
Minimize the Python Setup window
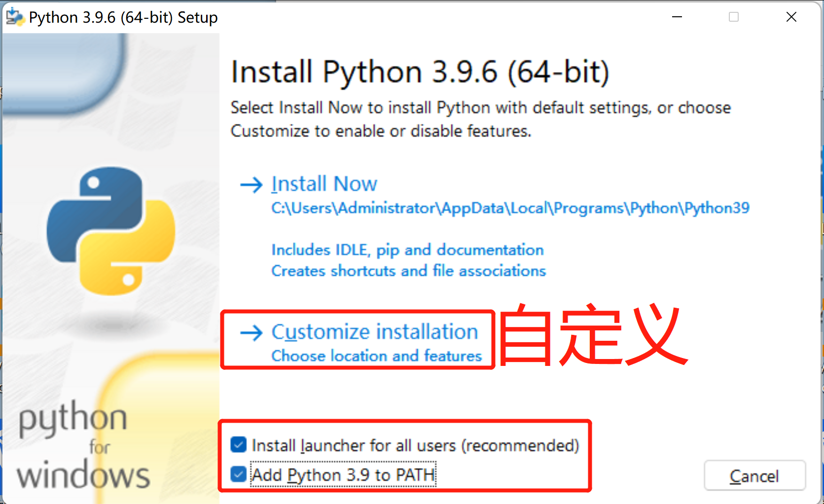677,17
